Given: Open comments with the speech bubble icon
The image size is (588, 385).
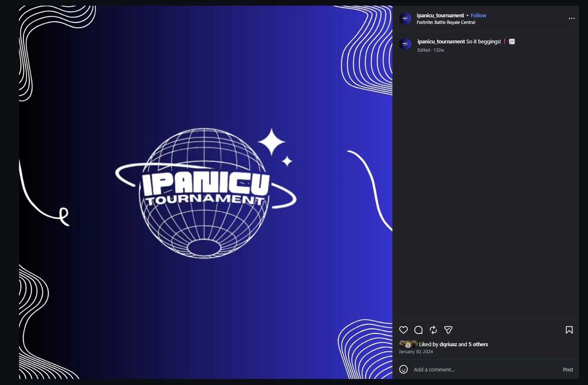Looking at the screenshot, I should 419,330.
